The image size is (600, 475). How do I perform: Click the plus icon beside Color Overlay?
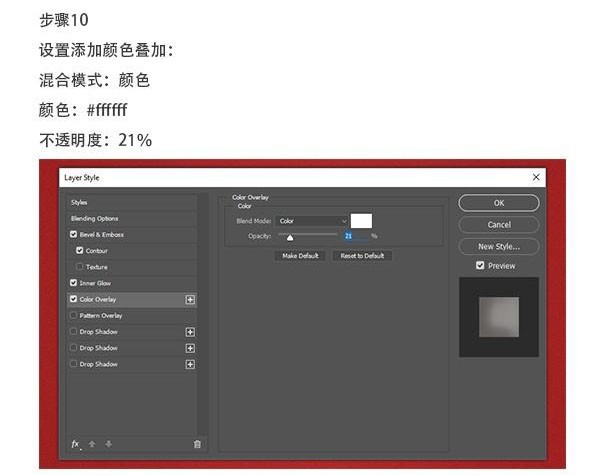[190, 299]
